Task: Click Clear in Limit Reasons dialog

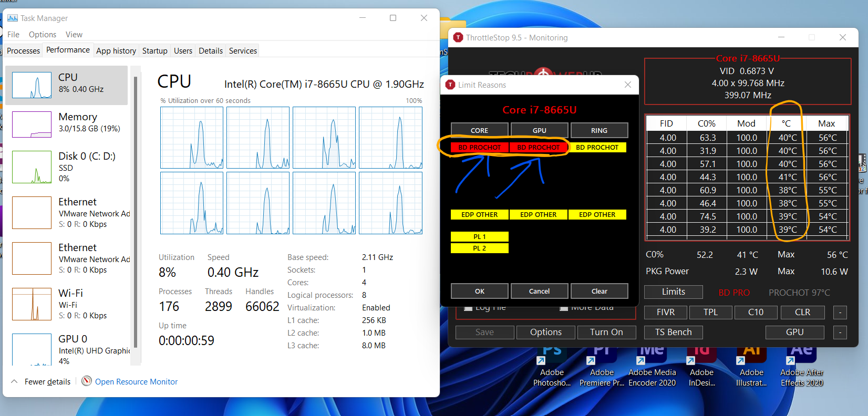Action: pos(599,291)
